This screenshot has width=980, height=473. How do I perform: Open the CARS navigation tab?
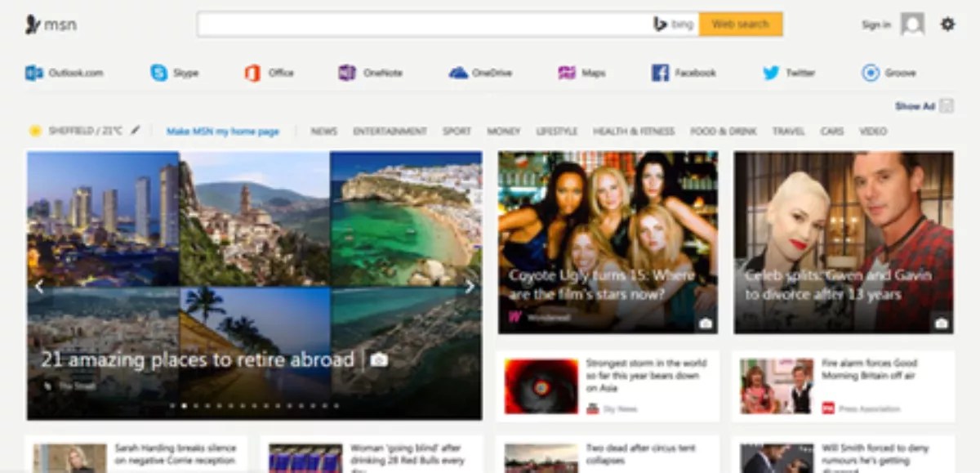point(831,131)
